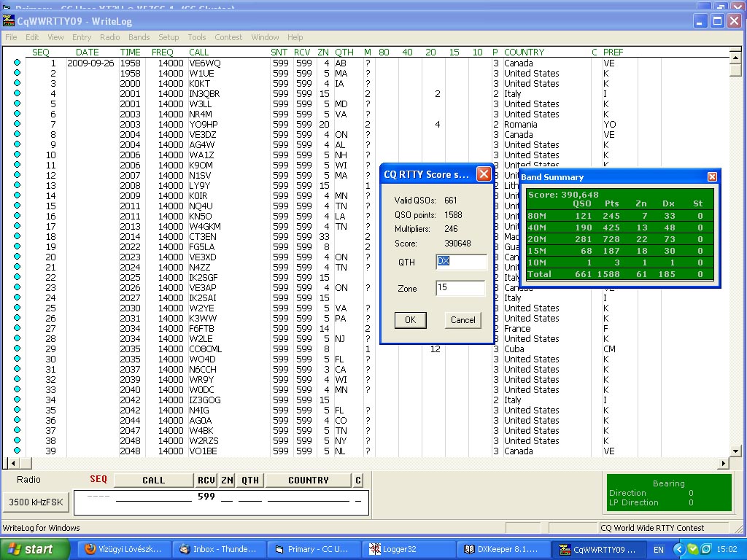Click the France country entry
The image size is (747, 560).
click(517, 329)
